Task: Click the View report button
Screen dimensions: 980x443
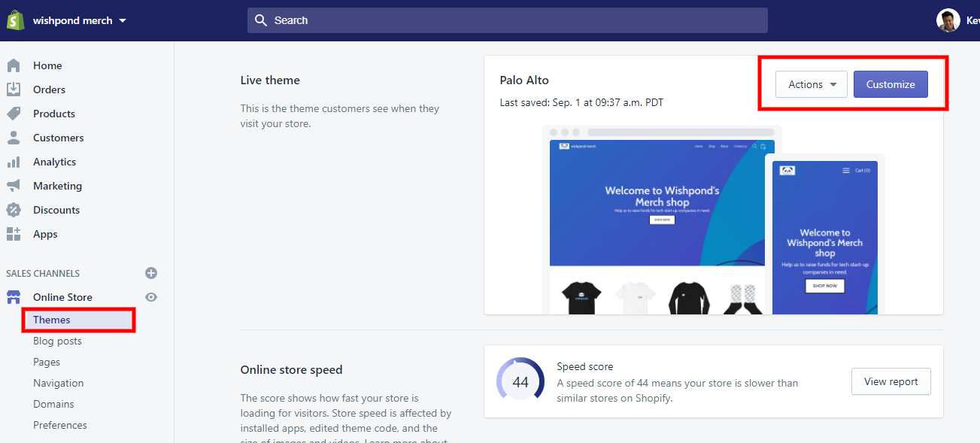Action: tap(891, 381)
